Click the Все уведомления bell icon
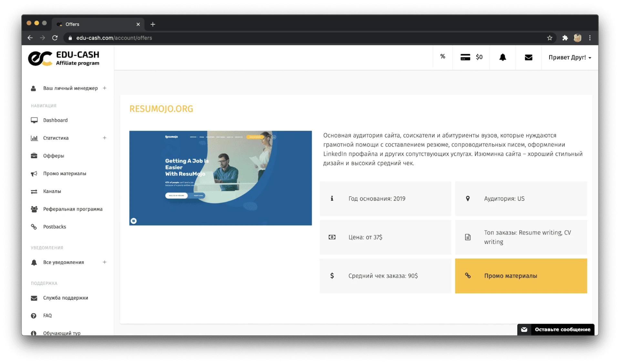The height and width of the screenshot is (364, 620). click(x=34, y=262)
